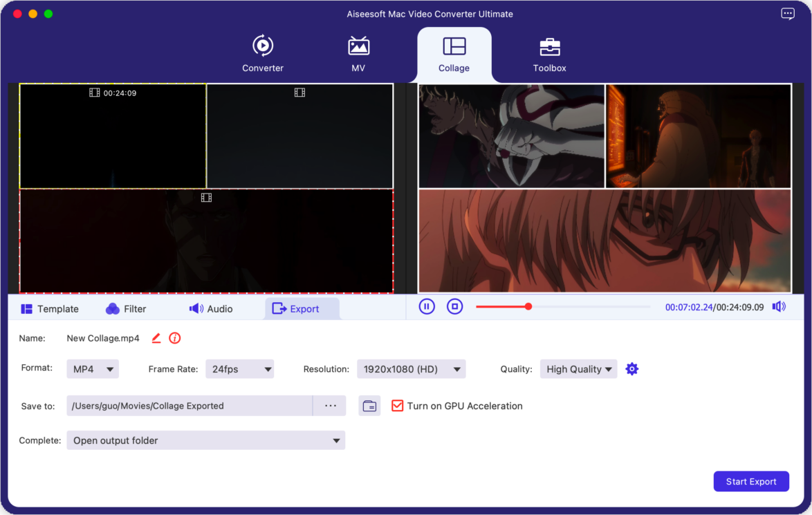Select the top-left collage cell with 00:24:09

(112, 136)
